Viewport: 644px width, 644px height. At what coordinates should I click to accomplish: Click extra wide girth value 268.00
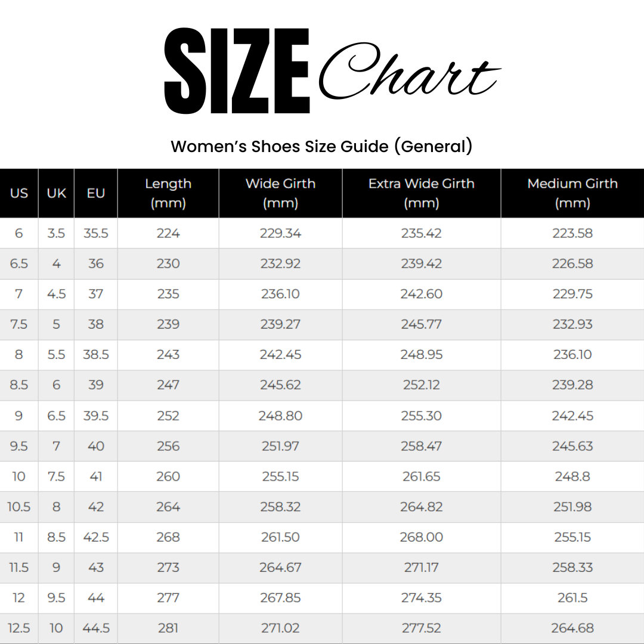(x=421, y=537)
